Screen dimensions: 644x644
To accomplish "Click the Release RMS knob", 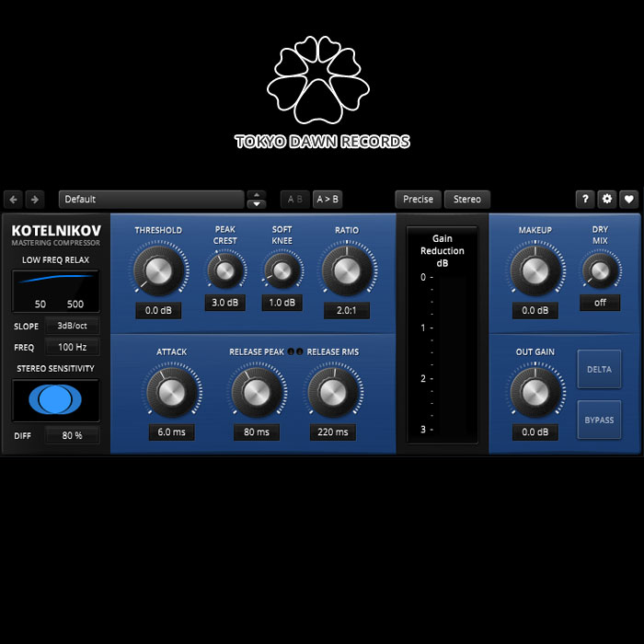I will pyautogui.click(x=333, y=392).
